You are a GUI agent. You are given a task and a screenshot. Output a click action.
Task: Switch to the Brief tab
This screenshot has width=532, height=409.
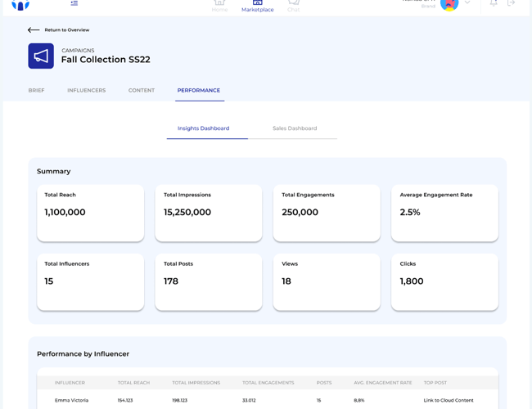(36, 91)
